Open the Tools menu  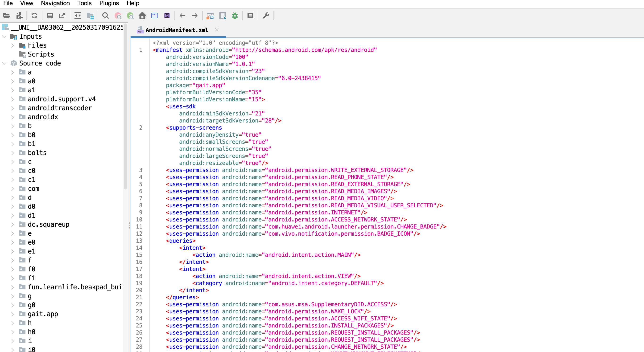click(x=84, y=3)
